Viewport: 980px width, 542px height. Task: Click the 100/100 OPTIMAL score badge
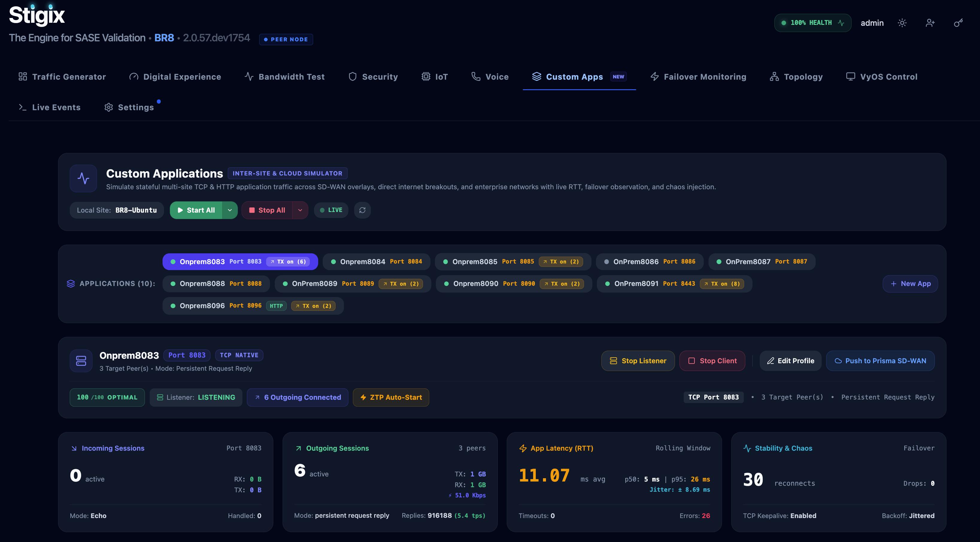(x=107, y=397)
